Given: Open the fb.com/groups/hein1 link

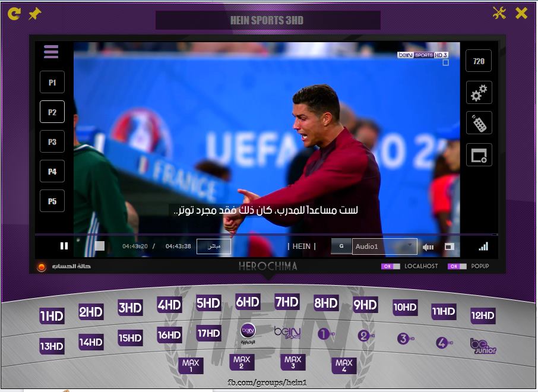Looking at the screenshot, I should click(267, 382).
